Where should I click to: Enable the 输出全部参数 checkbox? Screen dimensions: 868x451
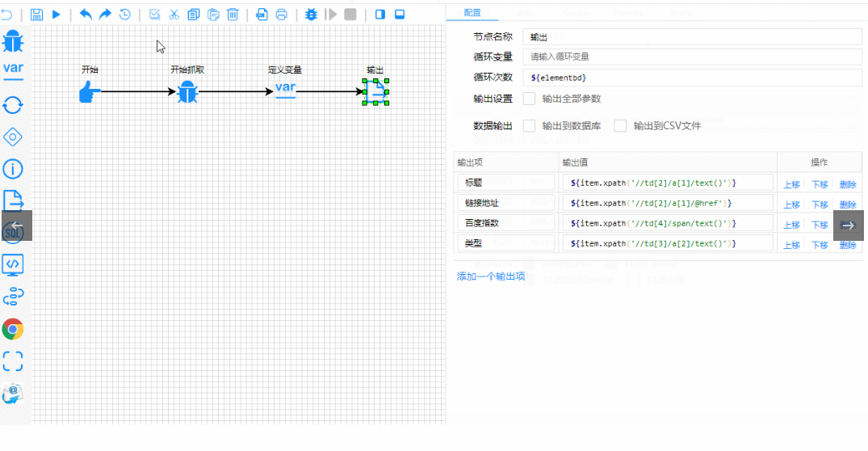pos(529,99)
